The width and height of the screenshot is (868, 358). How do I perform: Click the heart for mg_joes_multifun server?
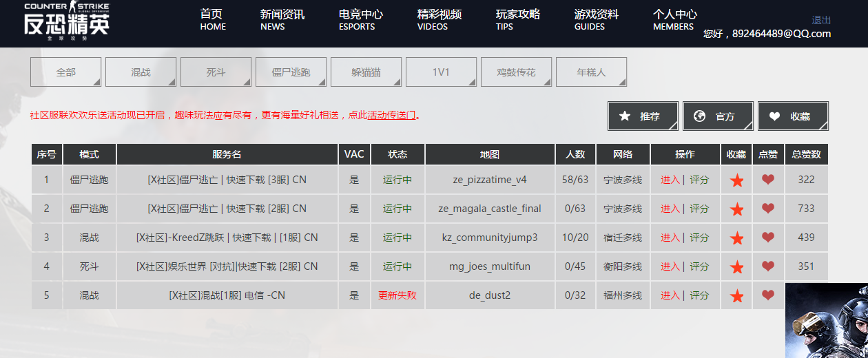[x=768, y=266]
